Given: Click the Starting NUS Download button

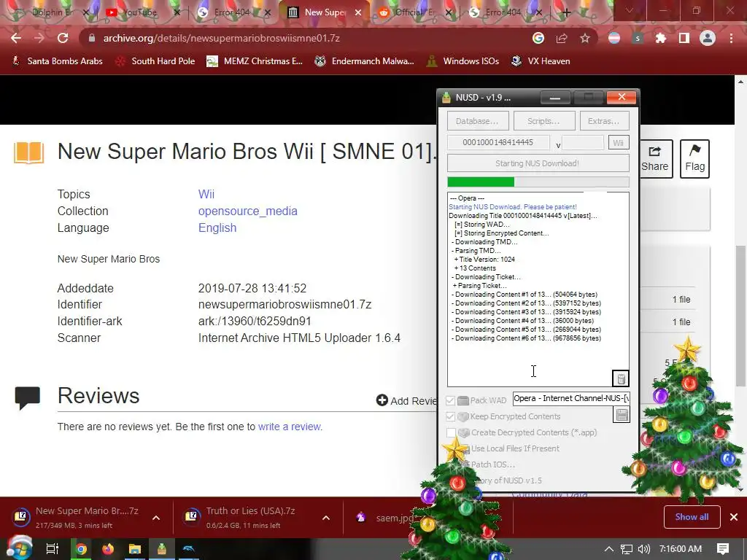Looking at the screenshot, I should [538, 163].
